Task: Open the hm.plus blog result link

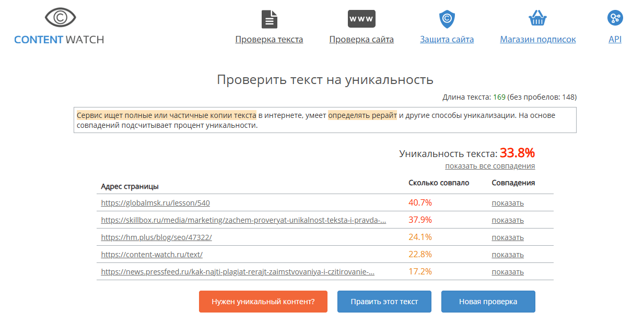Action: pyautogui.click(x=156, y=237)
